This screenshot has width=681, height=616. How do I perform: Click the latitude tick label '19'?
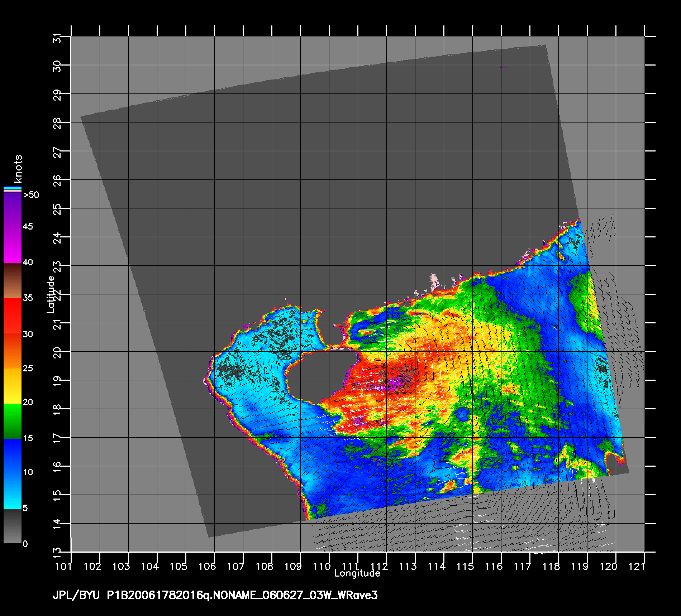coord(57,382)
